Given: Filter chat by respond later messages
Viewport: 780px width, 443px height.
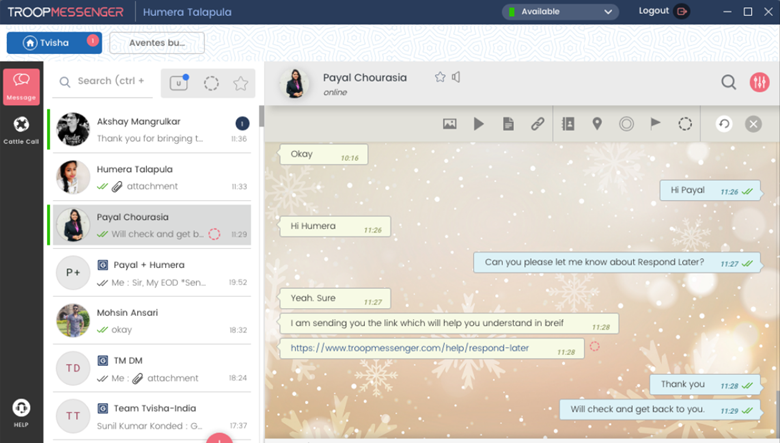Looking at the screenshot, I should [685, 124].
